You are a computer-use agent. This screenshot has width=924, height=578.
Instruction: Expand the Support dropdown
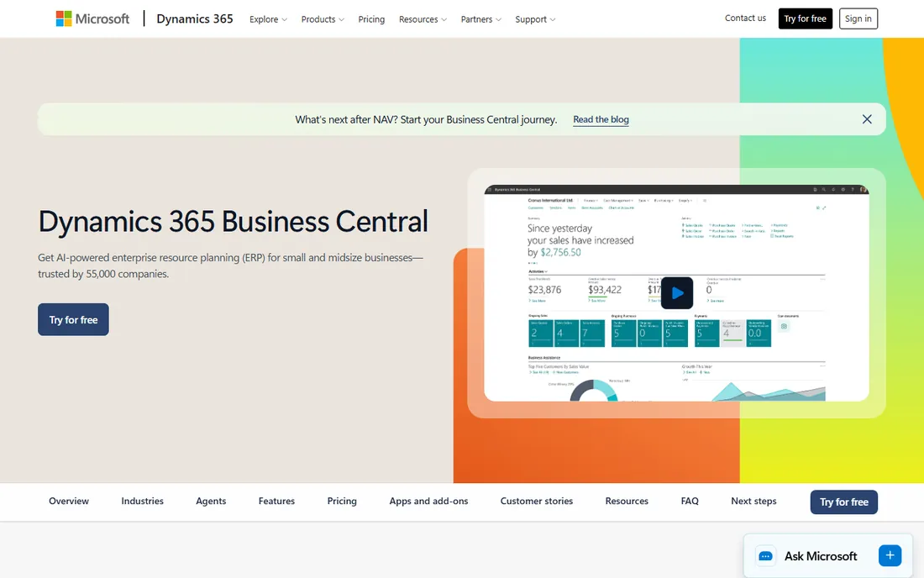(535, 19)
